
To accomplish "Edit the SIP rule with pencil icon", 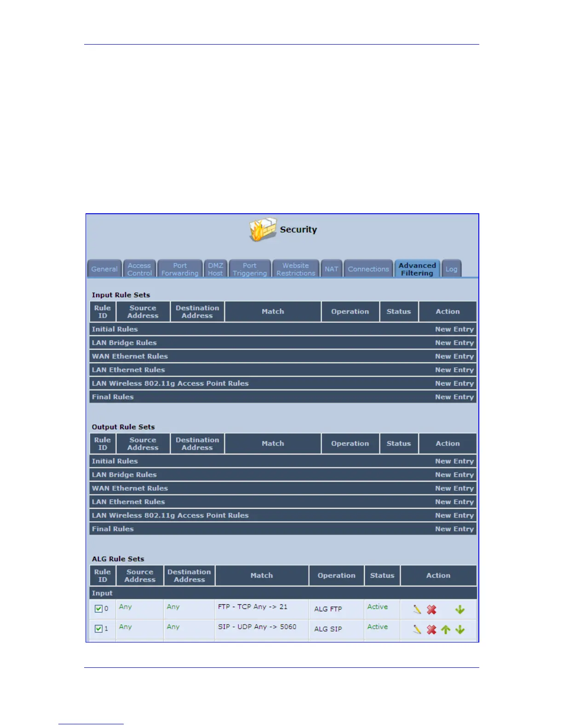I will 417,629.
